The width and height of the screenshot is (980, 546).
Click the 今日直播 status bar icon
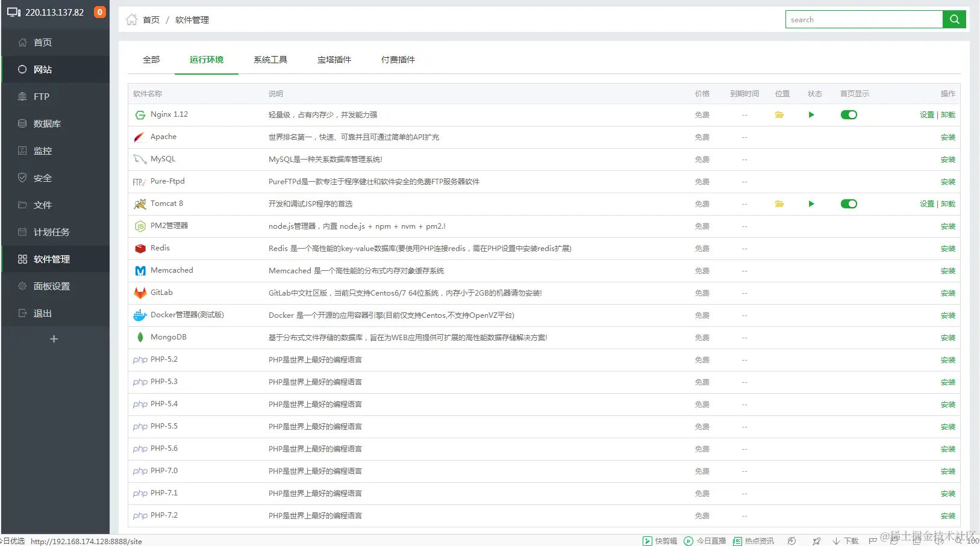click(x=688, y=541)
